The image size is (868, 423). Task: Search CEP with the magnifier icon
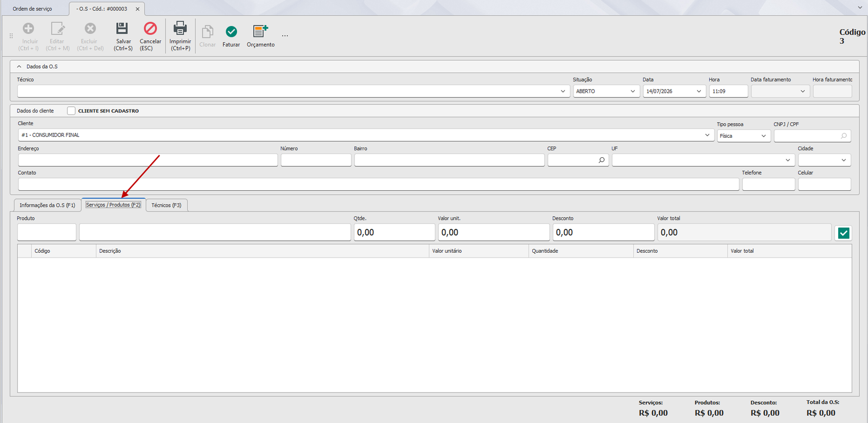[x=602, y=160]
